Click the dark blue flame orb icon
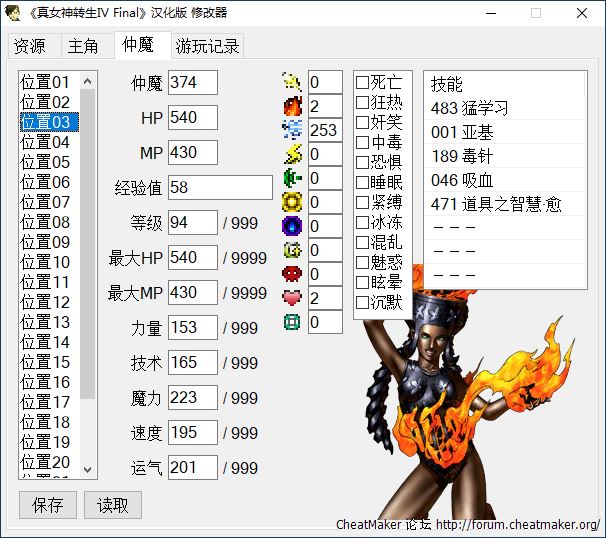606x538 pixels. coord(292,226)
